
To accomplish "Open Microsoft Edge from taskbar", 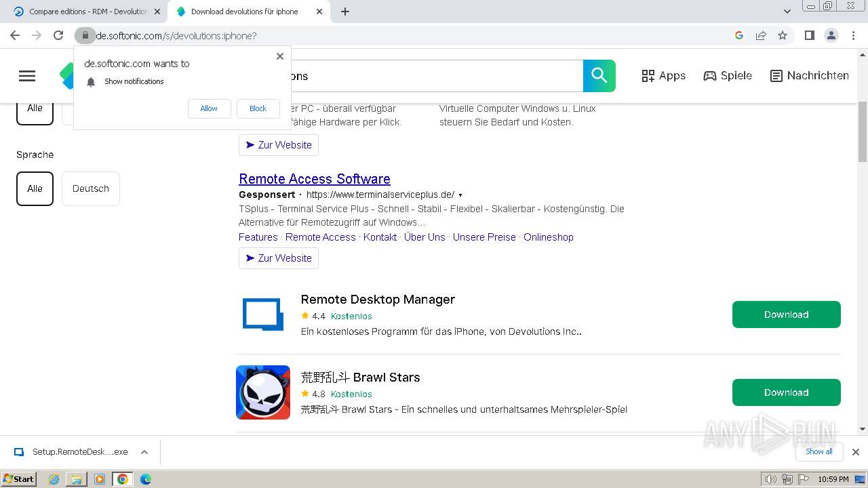I will [146, 479].
